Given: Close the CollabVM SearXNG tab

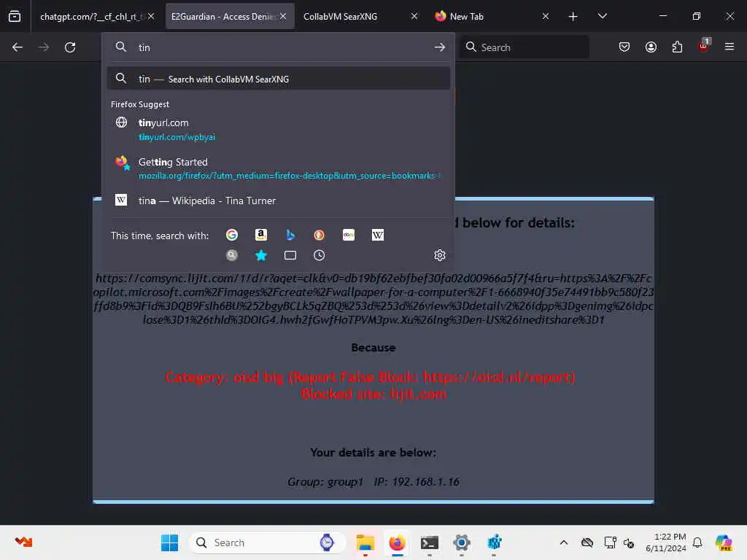Looking at the screenshot, I should (414, 16).
